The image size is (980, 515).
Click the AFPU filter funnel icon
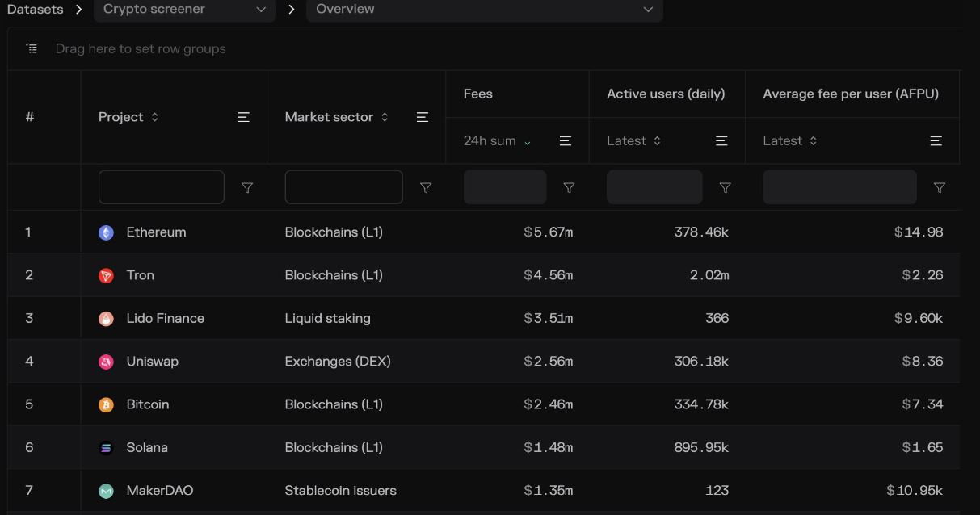pyautogui.click(x=939, y=187)
